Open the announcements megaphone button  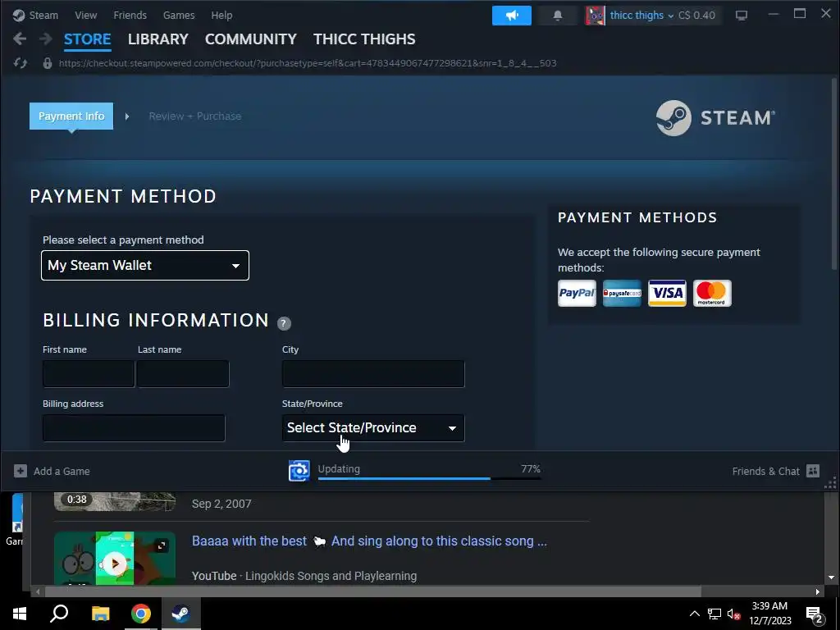[512, 16]
